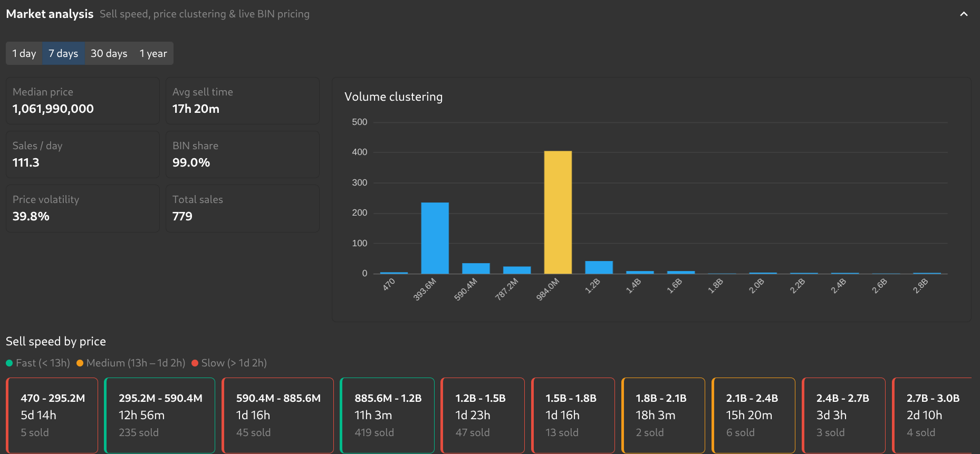Switch to the 30 days range
Viewport: 980px width, 454px height.
(x=109, y=53)
